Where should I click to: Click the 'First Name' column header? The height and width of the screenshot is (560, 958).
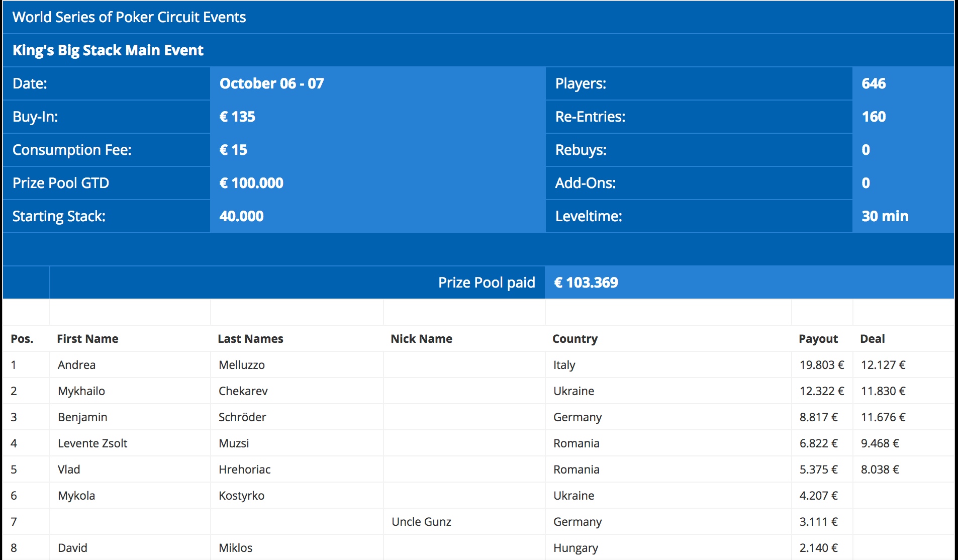87,339
